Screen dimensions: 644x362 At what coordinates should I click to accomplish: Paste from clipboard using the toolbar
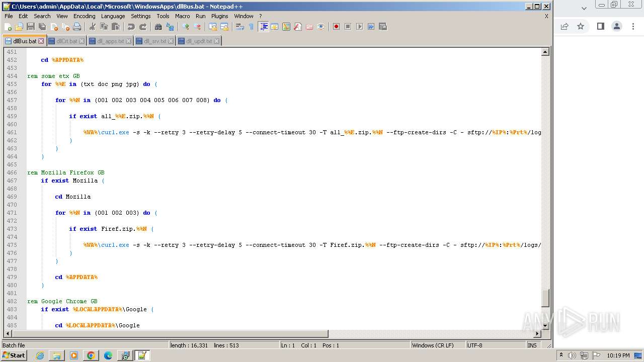[x=116, y=27]
